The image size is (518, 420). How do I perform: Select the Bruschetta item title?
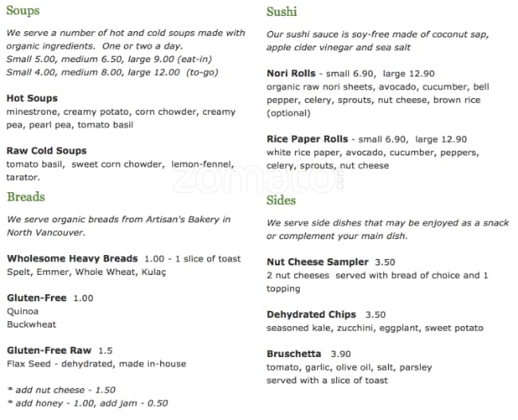[x=293, y=354]
